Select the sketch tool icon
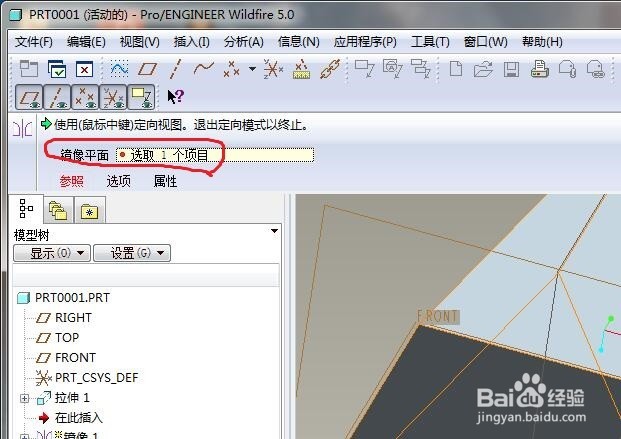 pos(119,69)
